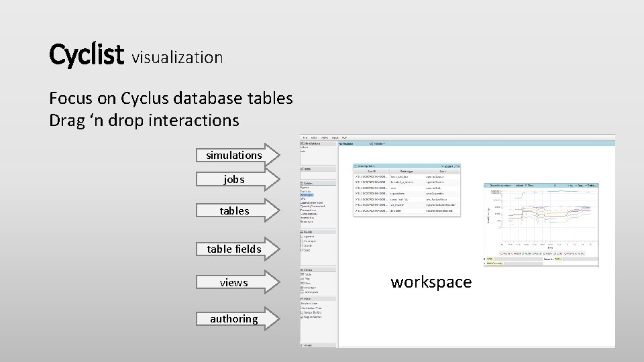Click the Filters header at panel bottom
Screen dimensions: 644x362
[x=318, y=345]
